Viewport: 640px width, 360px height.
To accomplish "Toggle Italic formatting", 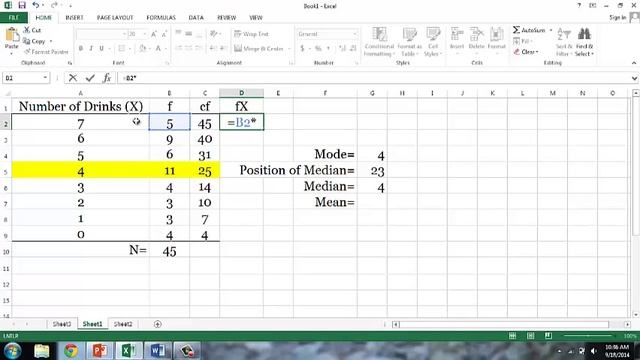I will 91,49.
